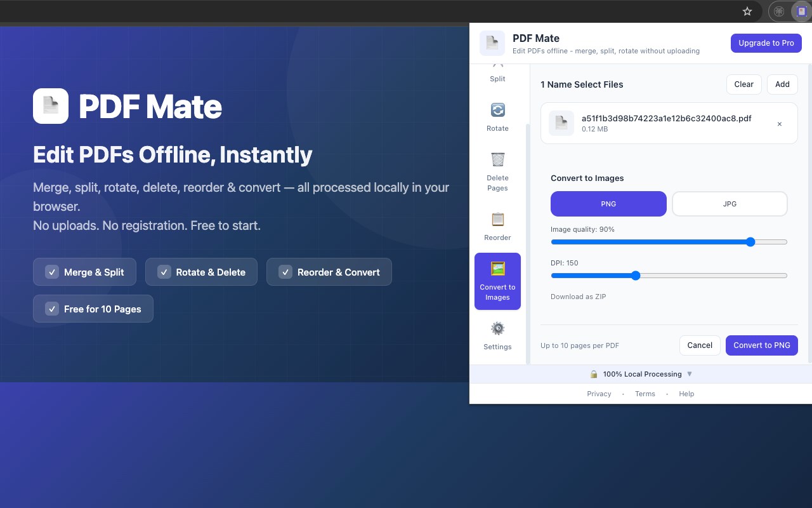
Task: Cancel the image conversion
Action: tap(700, 345)
